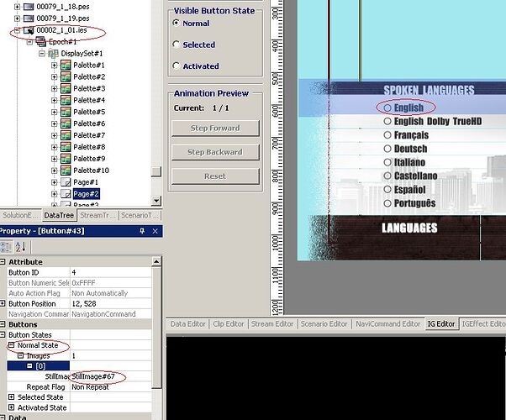Switch property grid to categorized view
The width and height of the screenshot is (506, 420).
[x=6, y=247]
